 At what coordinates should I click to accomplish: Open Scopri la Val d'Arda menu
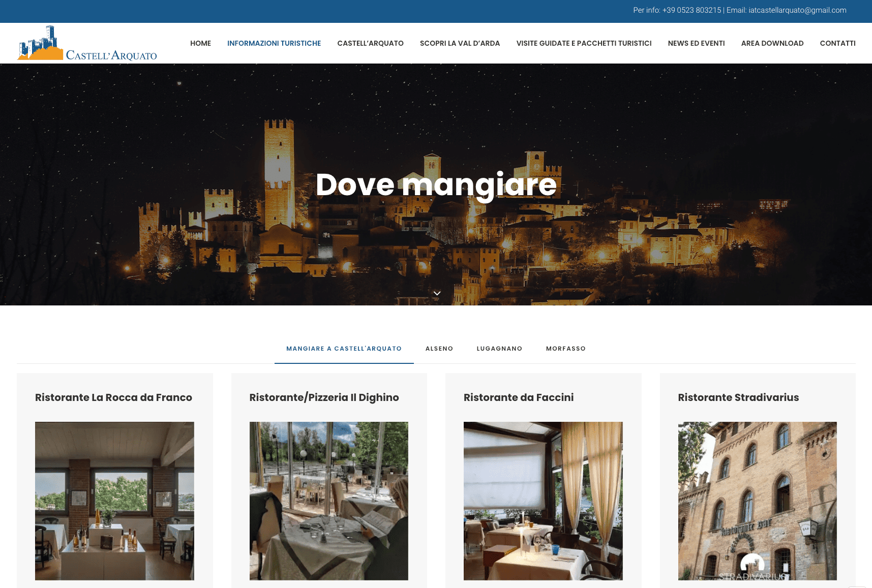(460, 43)
